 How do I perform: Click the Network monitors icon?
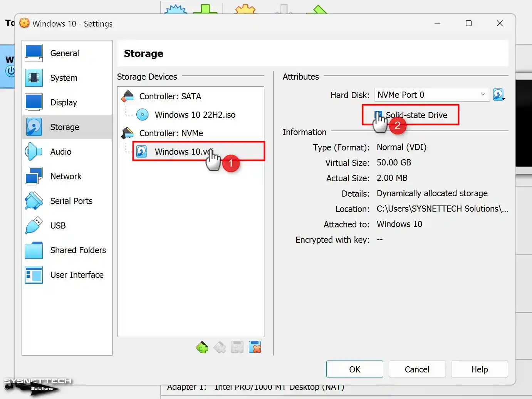[34, 176]
